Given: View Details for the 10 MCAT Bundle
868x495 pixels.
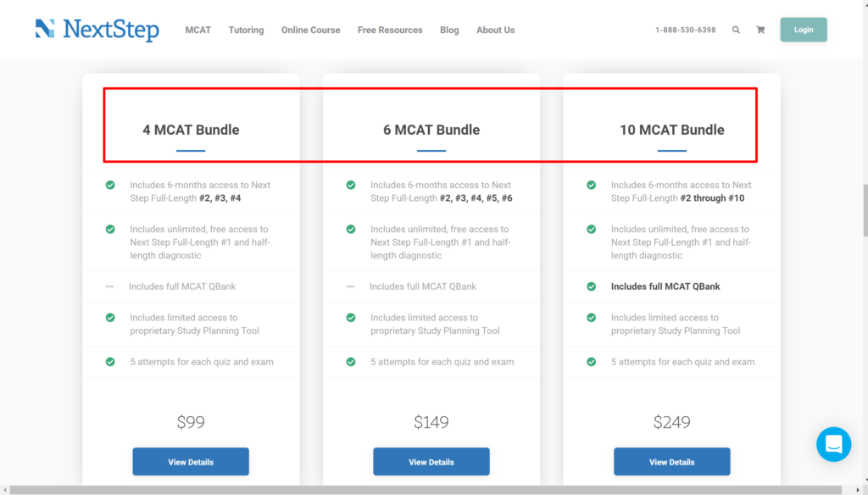Looking at the screenshot, I should pyautogui.click(x=671, y=461).
